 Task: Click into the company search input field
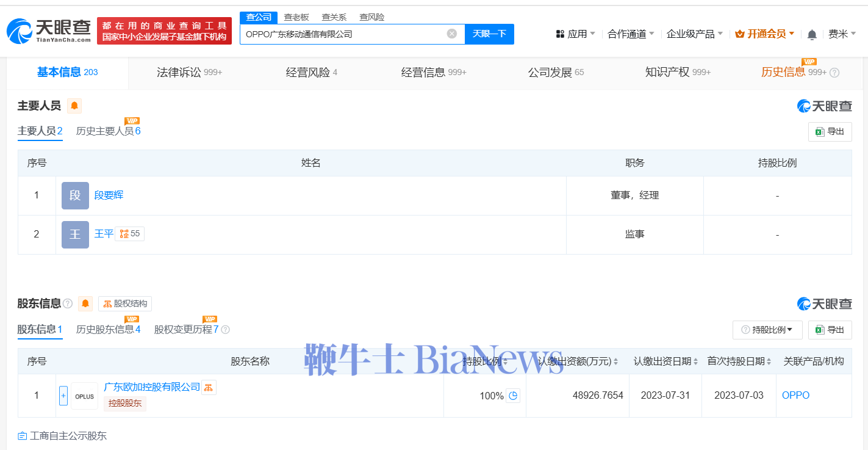[x=345, y=34]
